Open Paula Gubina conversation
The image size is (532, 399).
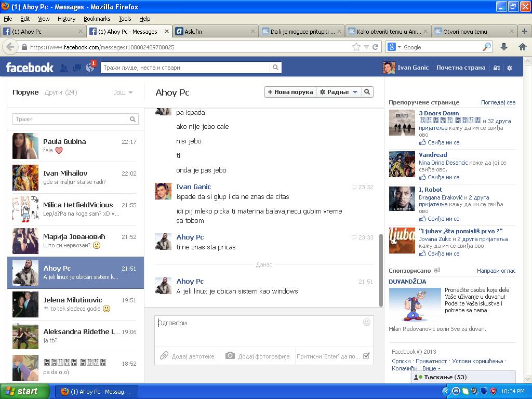coord(75,146)
